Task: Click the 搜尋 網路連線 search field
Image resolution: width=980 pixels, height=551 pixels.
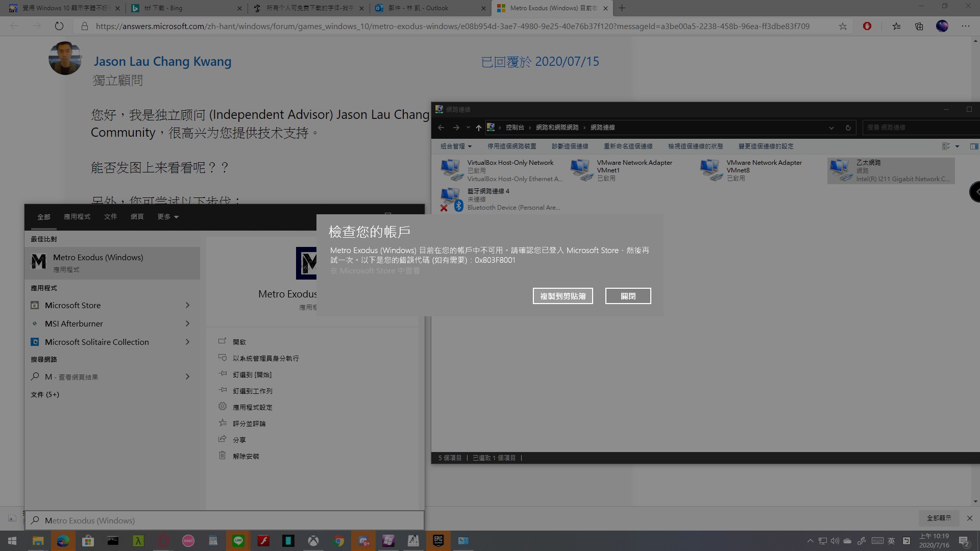Action: tap(920, 128)
